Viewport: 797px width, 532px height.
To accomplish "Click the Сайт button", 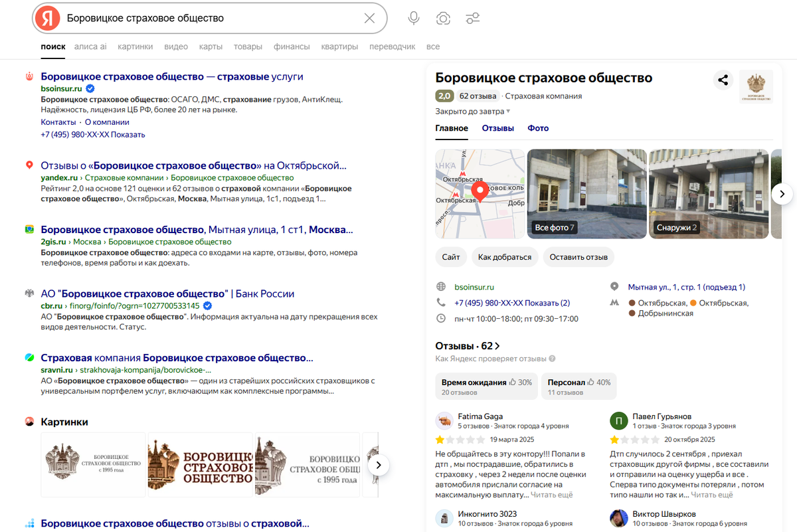I will (451, 257).
